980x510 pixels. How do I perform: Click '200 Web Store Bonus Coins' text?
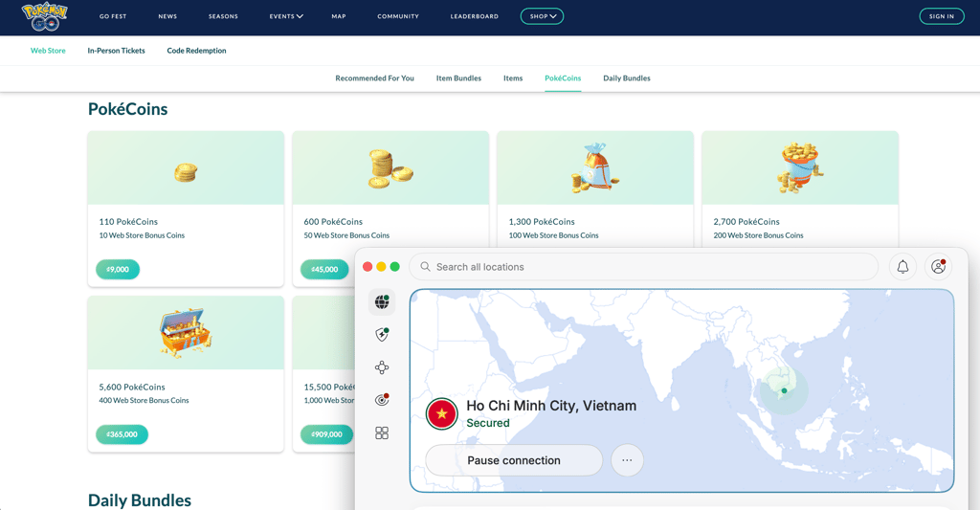758,235
